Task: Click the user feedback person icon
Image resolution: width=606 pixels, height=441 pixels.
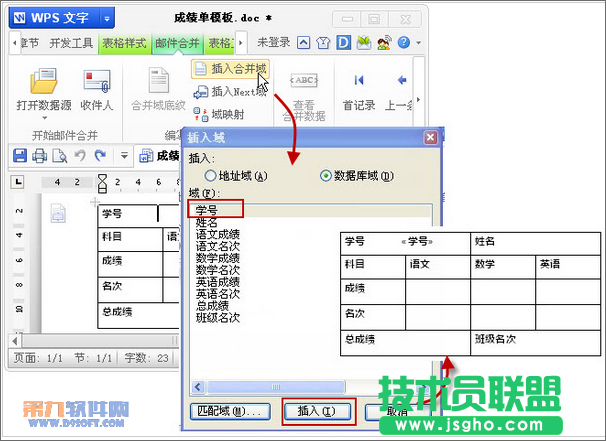Action: click(x=384, y=43)
